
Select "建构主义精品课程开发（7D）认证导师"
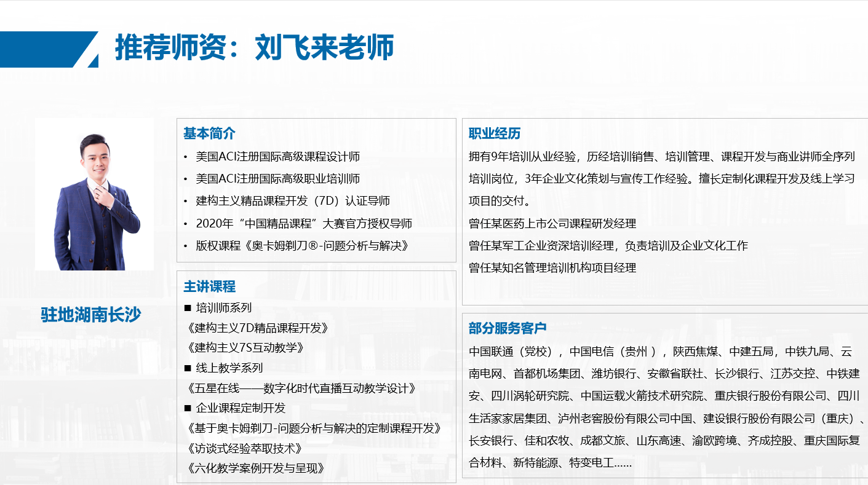point(293,201)
